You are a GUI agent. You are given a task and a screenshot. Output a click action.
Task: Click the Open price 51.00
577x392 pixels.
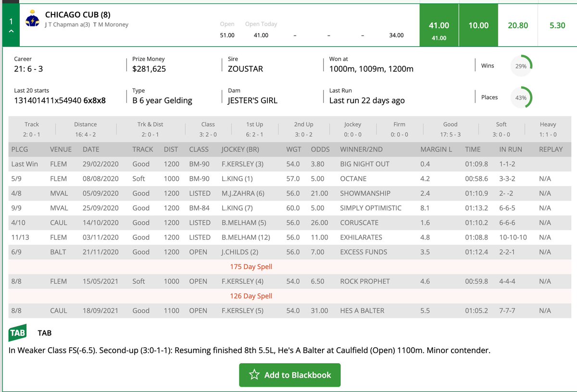coord(227,35)
